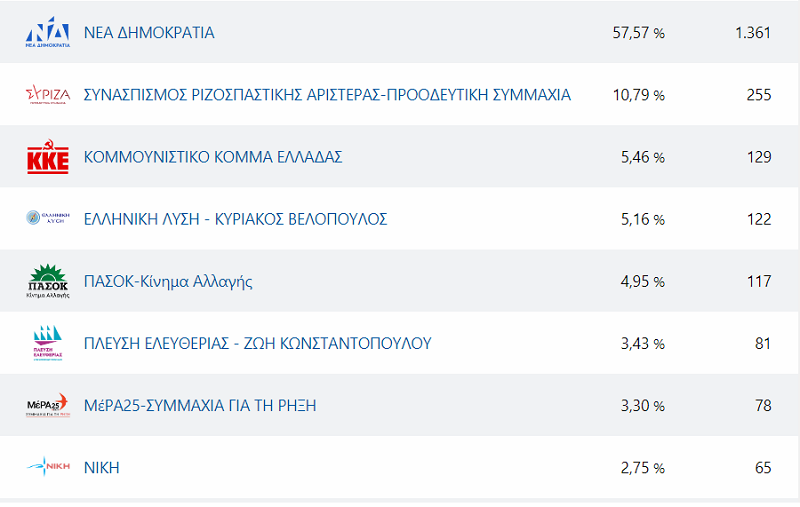800x507 pixels.
Task: Click the Ελληνική Λύση party logo
Action: click(48, 219)
